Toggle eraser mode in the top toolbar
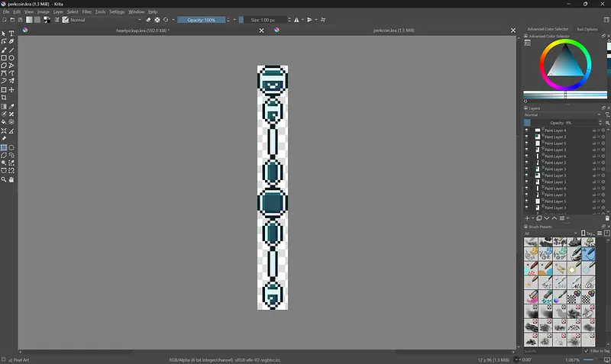611x364 pixels. [149, 20]
